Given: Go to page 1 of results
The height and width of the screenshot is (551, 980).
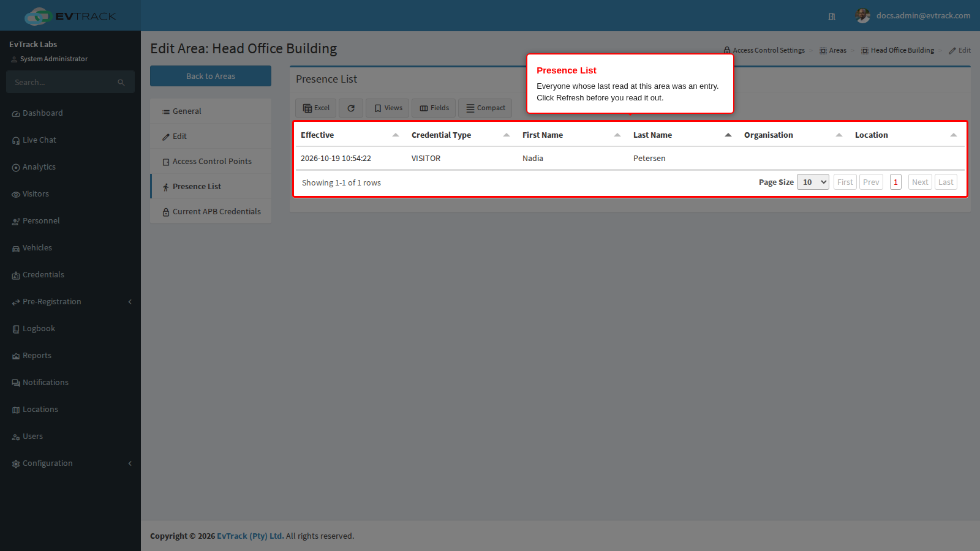Looking at the screenshot, I should pyautogui.click(x=895, y=182).
